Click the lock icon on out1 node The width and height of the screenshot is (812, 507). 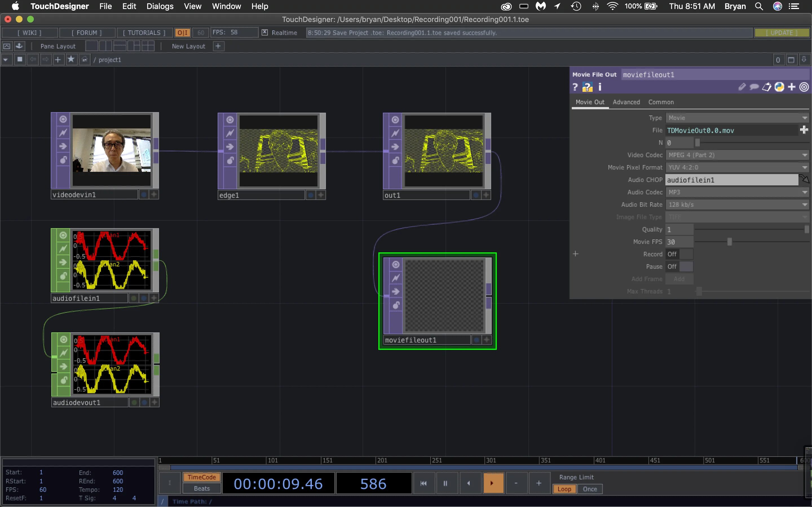point(396,160)
